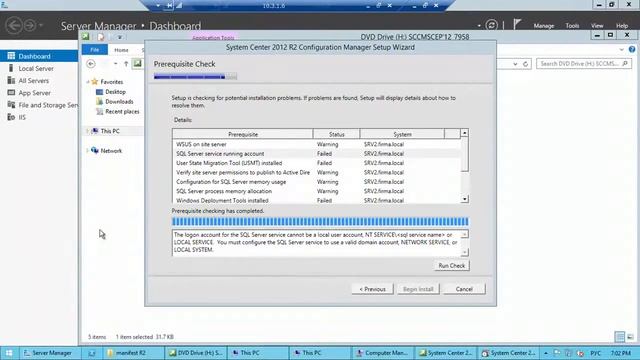Open the View menu in Server Manager
The width and height of the screenshot is (640, 360).
[x=597, y=26]
